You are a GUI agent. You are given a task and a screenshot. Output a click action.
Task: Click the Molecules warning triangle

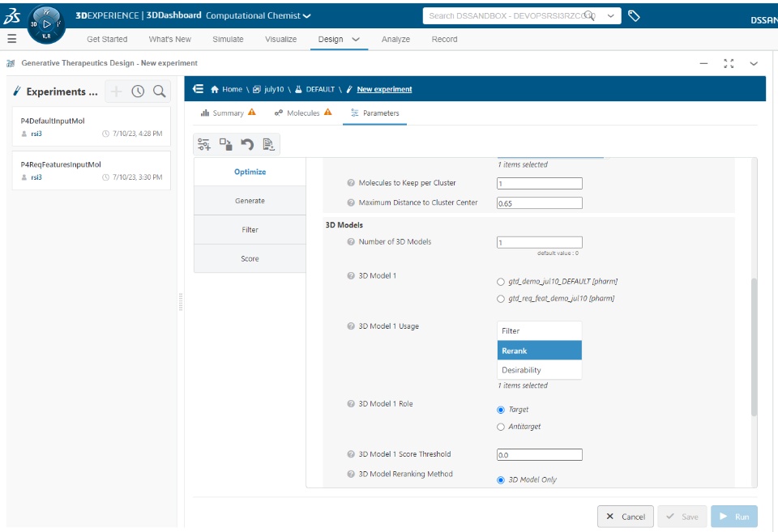328,112
